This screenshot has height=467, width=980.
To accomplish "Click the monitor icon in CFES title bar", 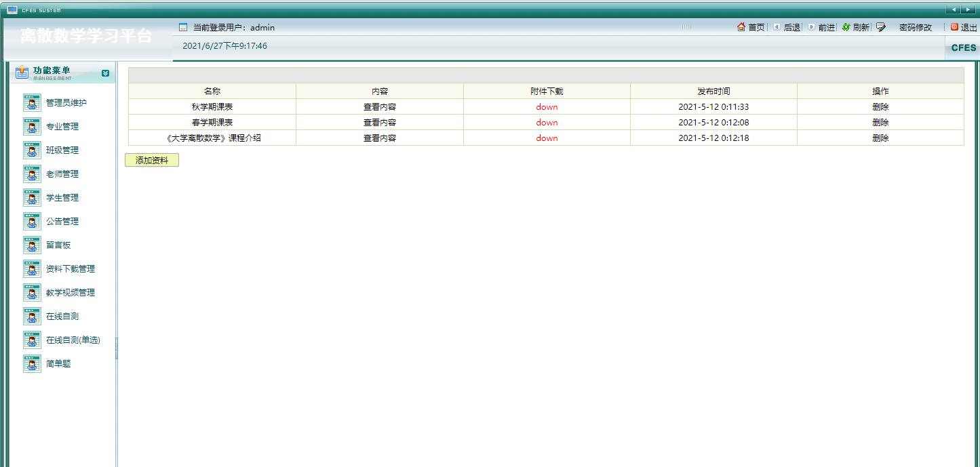I will coord(12,9).
